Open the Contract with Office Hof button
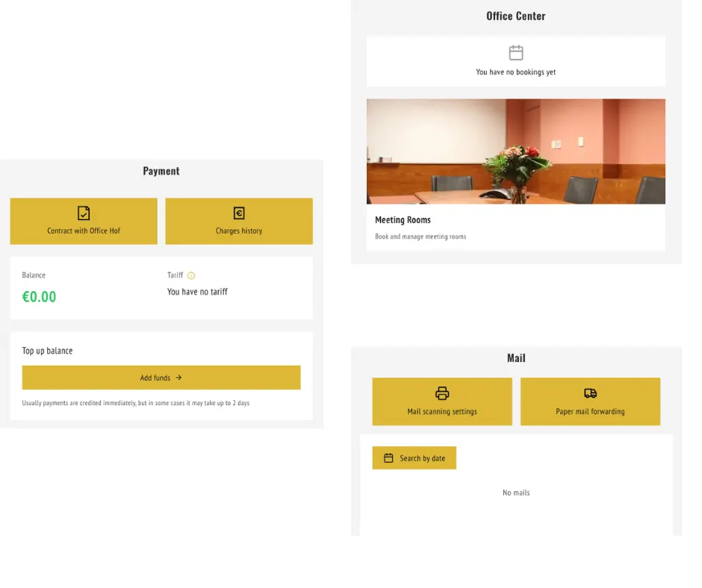 coord(84,221)
